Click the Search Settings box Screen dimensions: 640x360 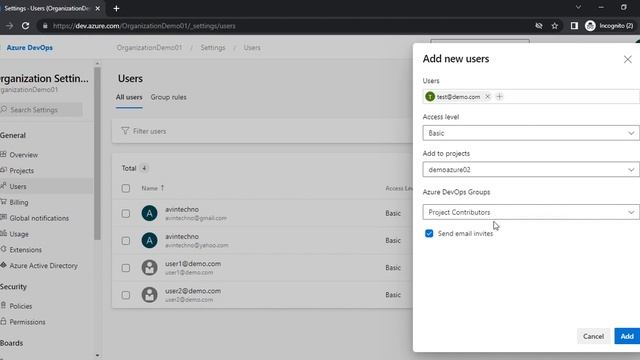(x=41, y=109)
